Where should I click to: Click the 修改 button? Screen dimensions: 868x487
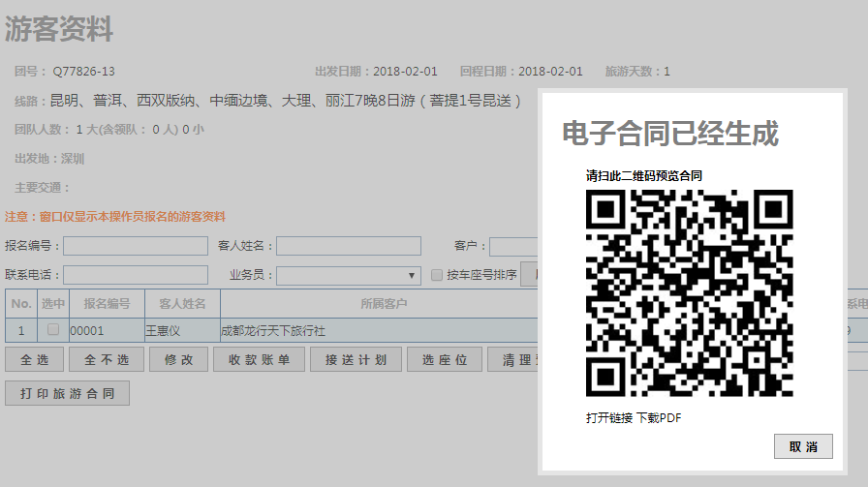(179, 360)
